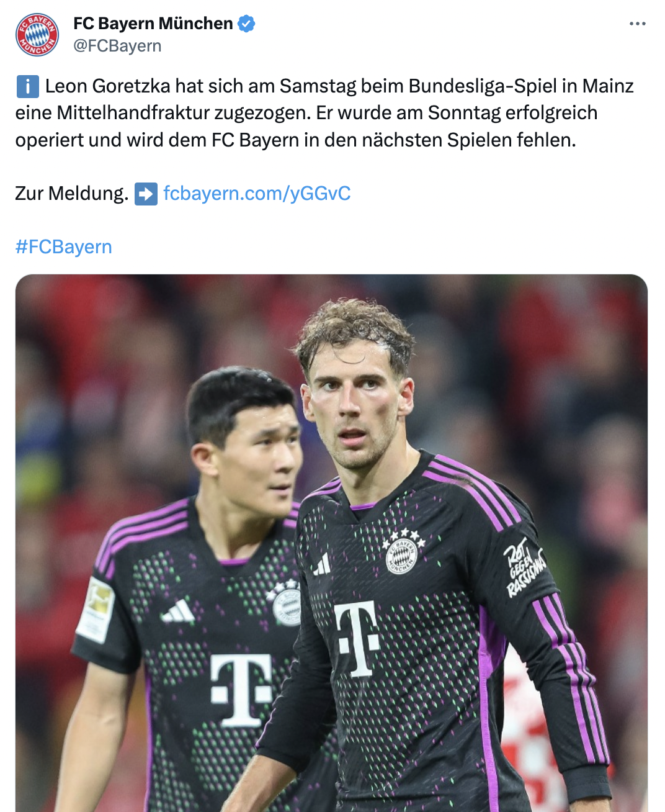Click the Bundesliga sleeve patch in photo
This screenshot has width=665, height=812.
(x=96, y=610)
